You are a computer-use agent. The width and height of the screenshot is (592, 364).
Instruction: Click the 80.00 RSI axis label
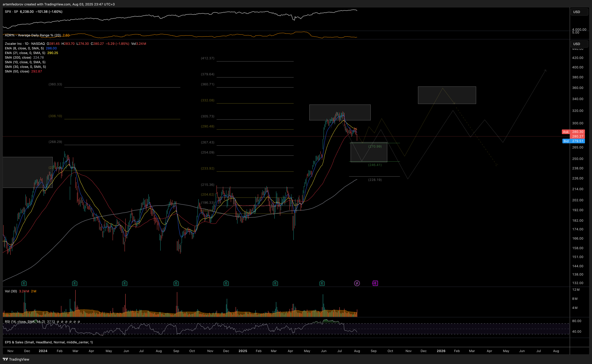tap(577, 321)
